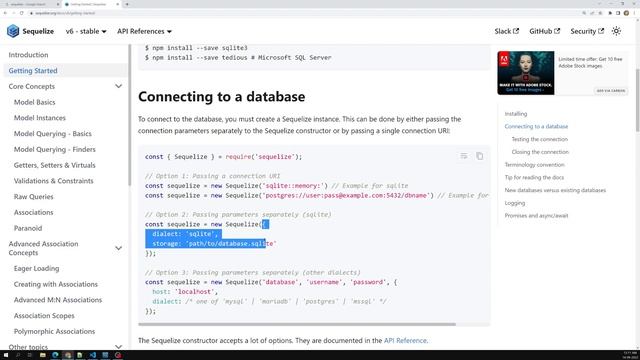Open the Slack external link
This screenshot has height=360, width=640.
pos(507,31)
